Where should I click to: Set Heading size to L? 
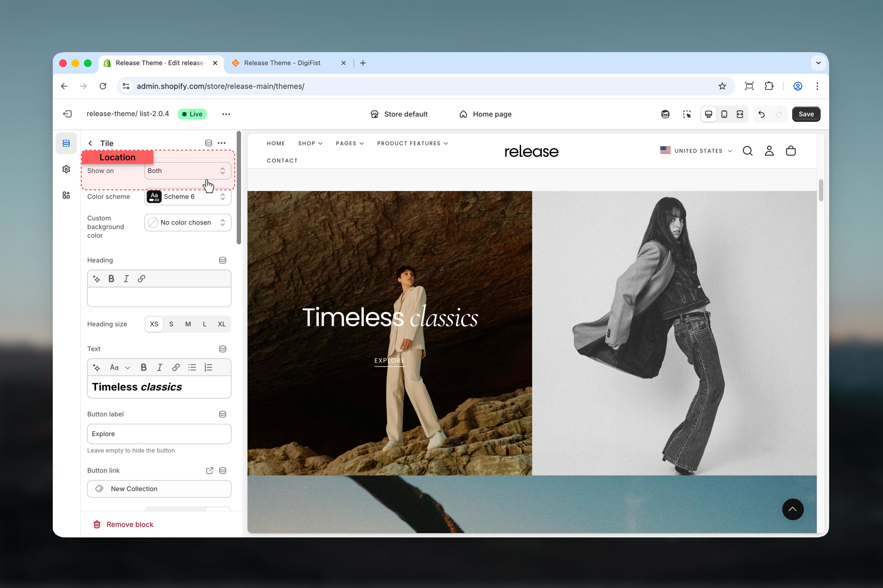tap(205, 324)
